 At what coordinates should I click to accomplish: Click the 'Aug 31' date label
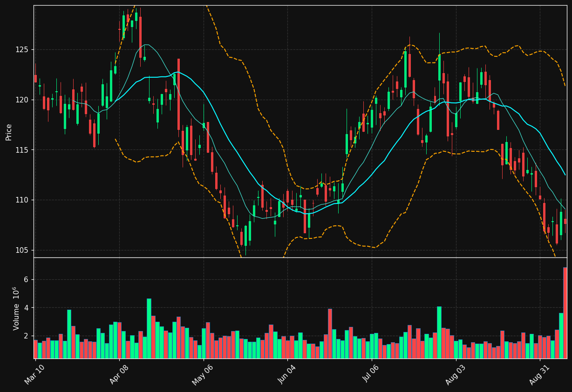(540, 375)
